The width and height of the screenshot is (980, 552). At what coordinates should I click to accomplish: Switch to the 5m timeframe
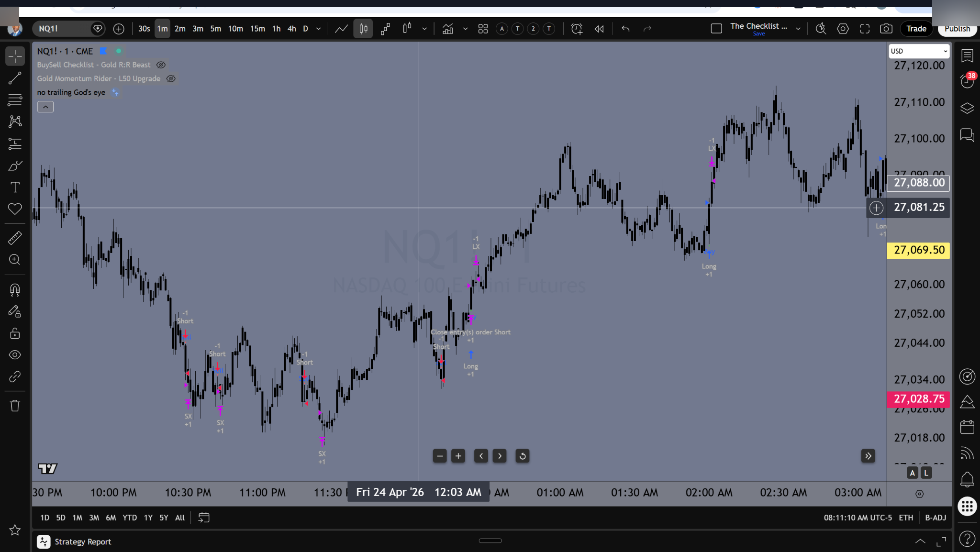pos(215,29)
